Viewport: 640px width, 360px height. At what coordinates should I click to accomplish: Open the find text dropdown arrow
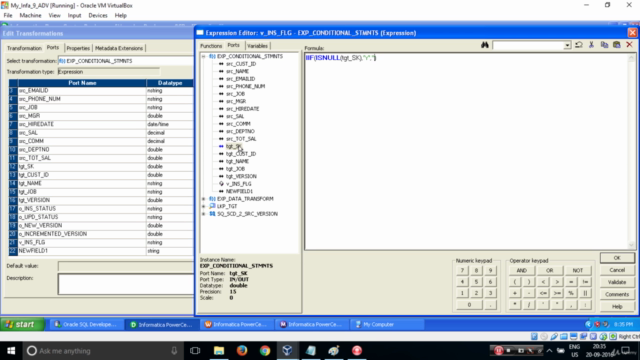567,45
